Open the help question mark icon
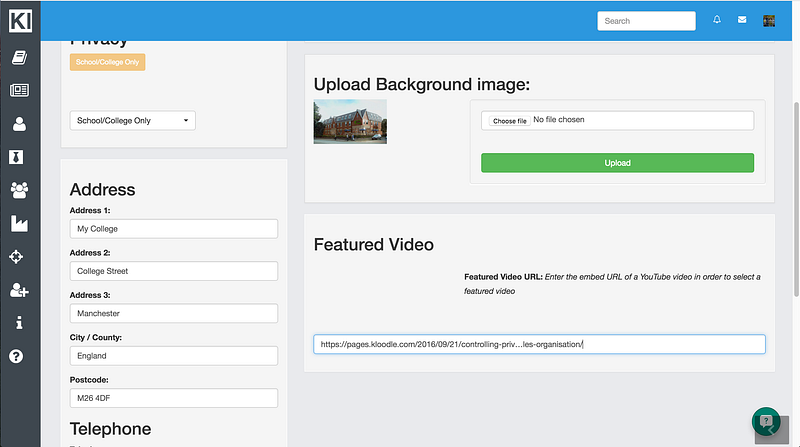 (x=16, y=356)
